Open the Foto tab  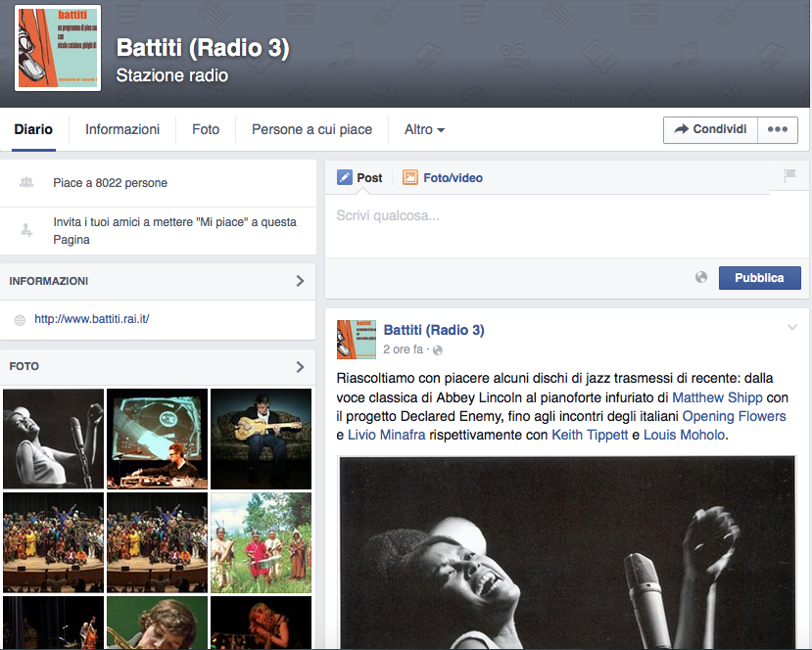tap(206, 129)
